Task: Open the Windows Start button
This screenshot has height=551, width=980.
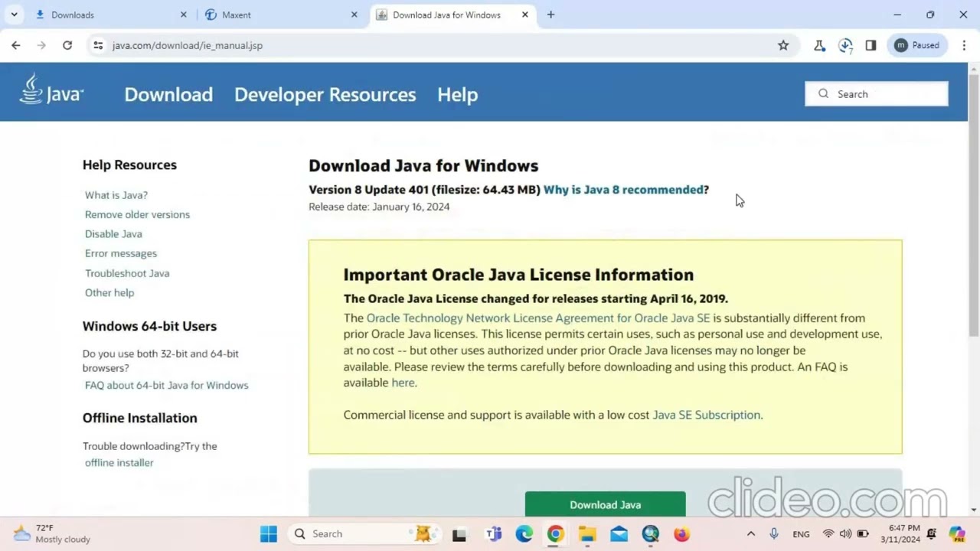Action: [x=269, y=533]
